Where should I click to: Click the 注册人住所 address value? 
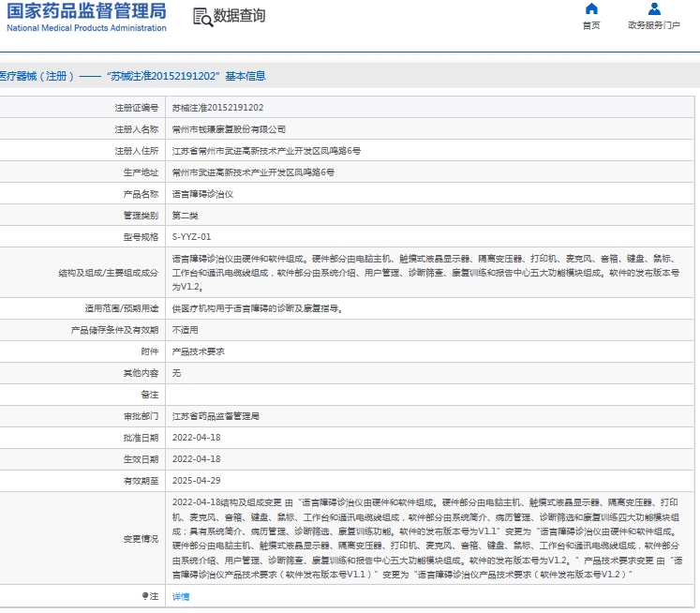coord(266,151)
